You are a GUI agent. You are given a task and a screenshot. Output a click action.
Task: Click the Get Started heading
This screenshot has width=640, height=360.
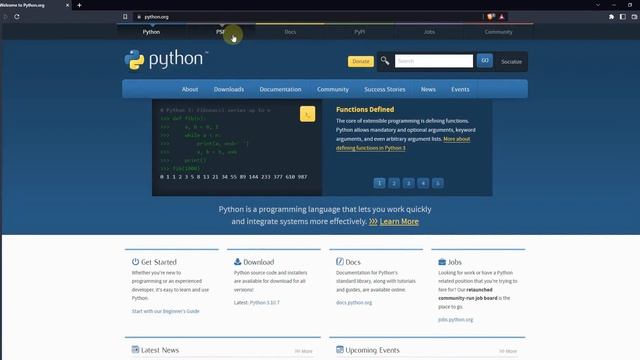pyautogui.click(x=159, y=262)
